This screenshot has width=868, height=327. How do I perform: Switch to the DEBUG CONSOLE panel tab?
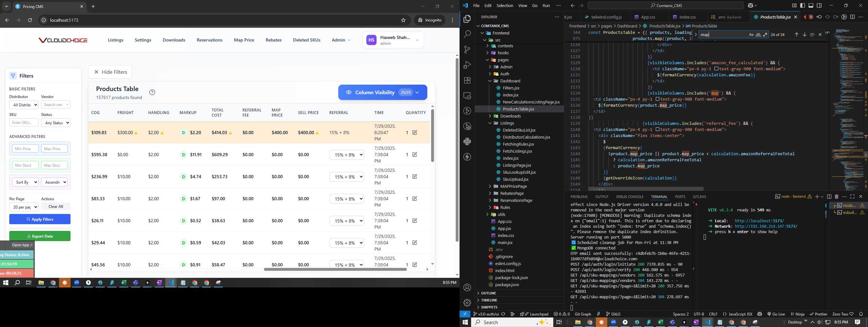point(629,196)
